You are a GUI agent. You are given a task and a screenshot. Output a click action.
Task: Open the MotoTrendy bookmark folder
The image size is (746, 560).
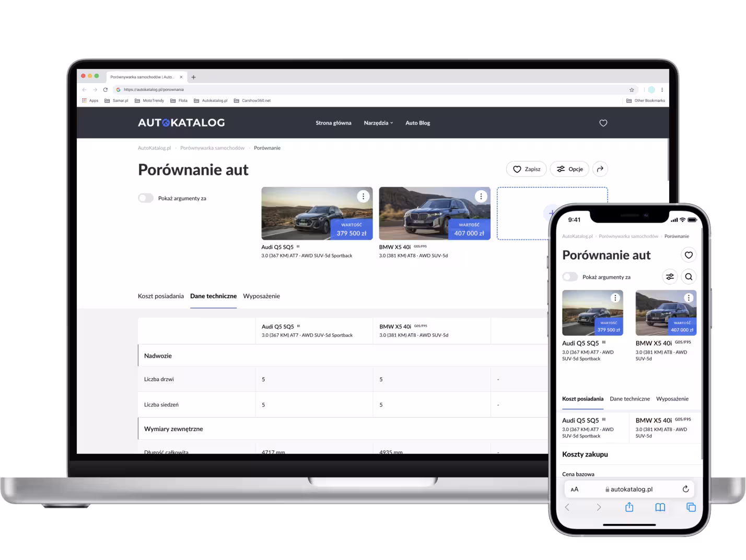pos(149,100)
